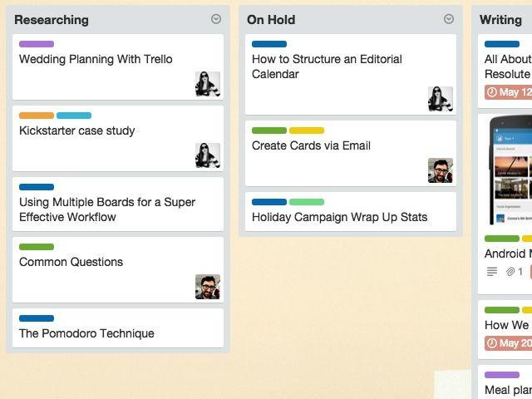
Task: Click member avatar on Editorial Calendar card
Action: click(441, 99)
